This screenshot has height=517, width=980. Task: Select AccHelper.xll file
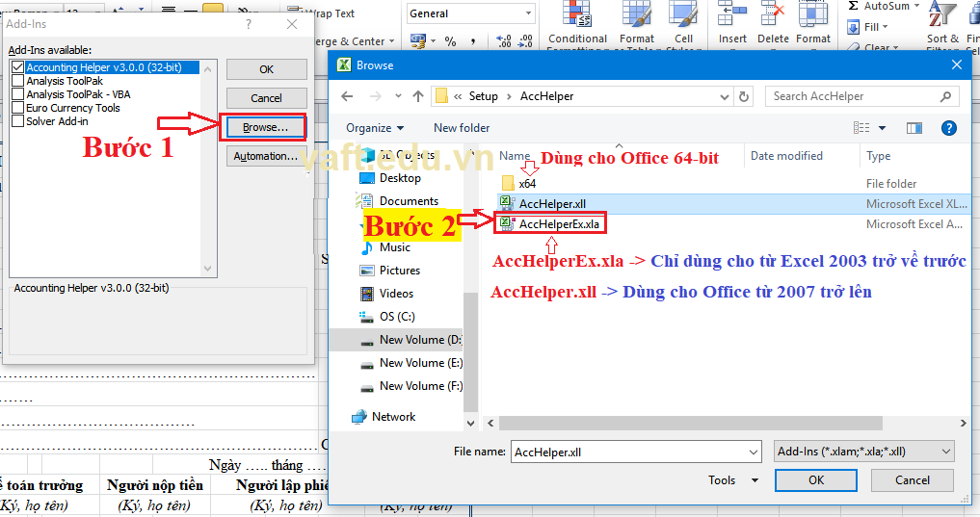[552, 203]
